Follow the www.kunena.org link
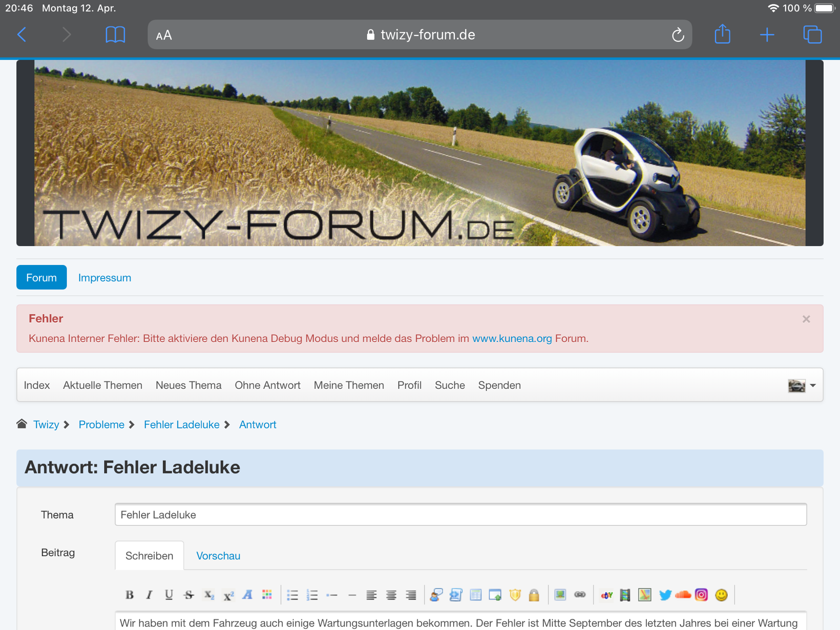 tap(512, 339)
